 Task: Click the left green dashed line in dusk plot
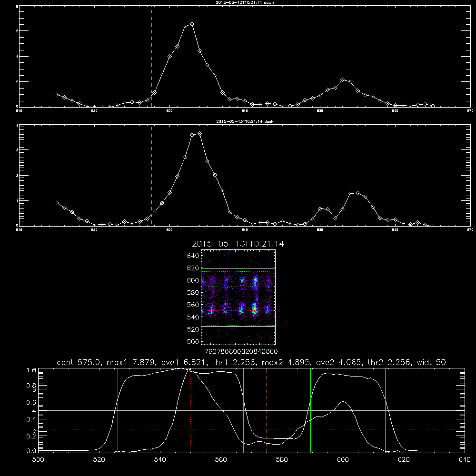tap(151, 176)
